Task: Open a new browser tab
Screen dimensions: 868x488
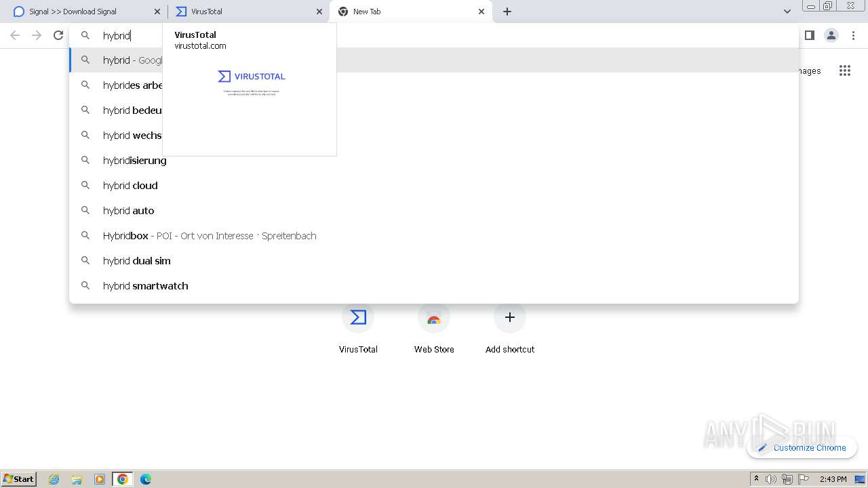Action: pyautogui.click(x=507, y=12)
